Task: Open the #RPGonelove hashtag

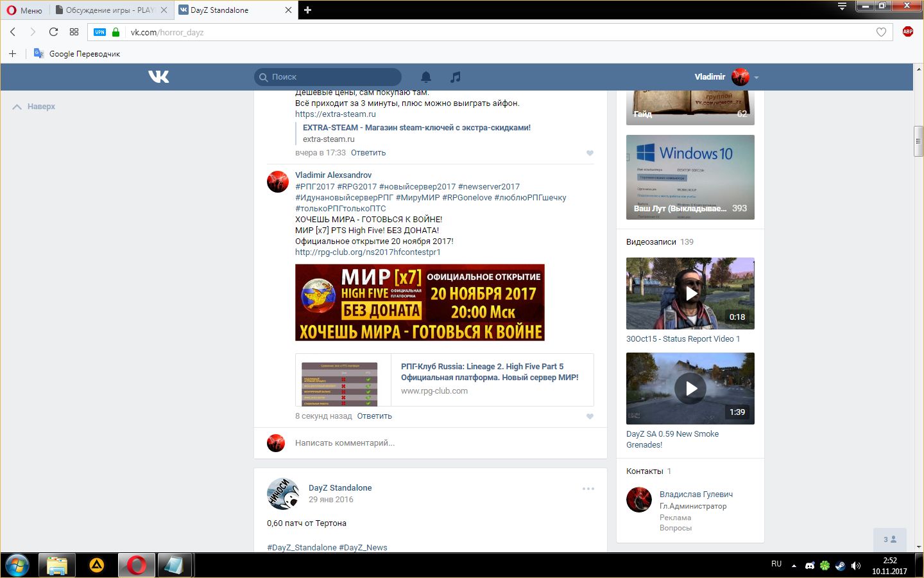Action: point(467,198)
